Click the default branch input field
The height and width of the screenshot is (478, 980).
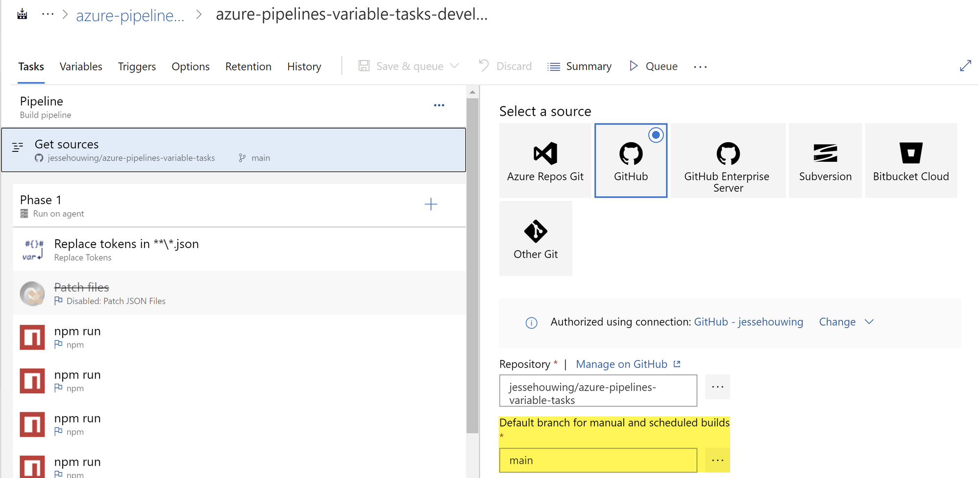tap(598, 460)
